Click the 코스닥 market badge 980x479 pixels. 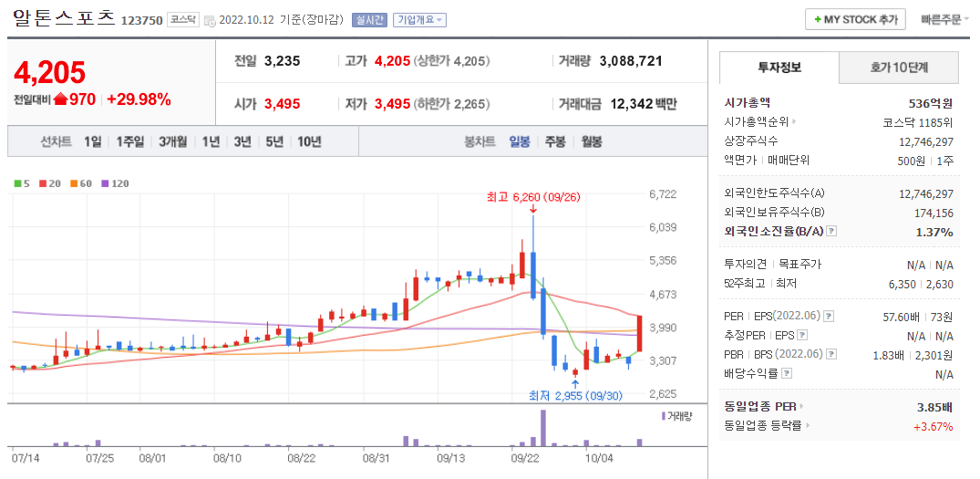183,20
